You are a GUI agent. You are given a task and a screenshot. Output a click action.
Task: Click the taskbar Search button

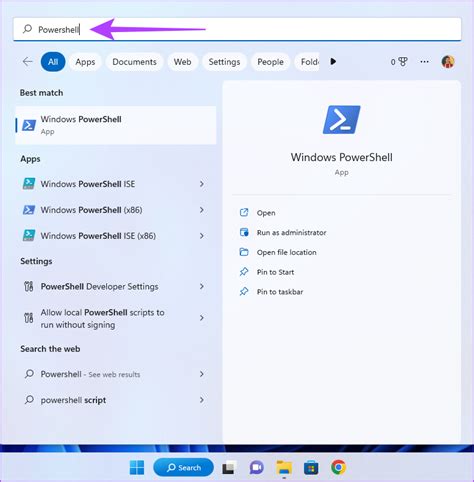point(183,467)
